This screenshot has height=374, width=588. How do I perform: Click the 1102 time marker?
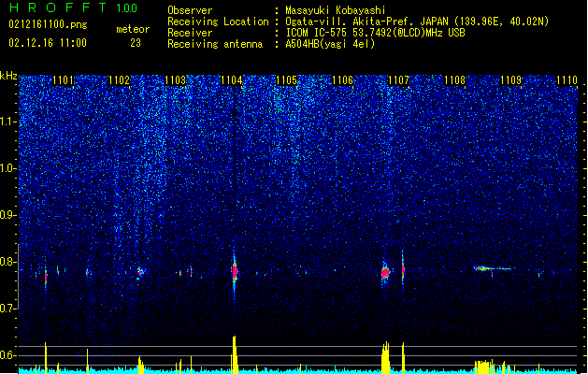coord(119,80)
